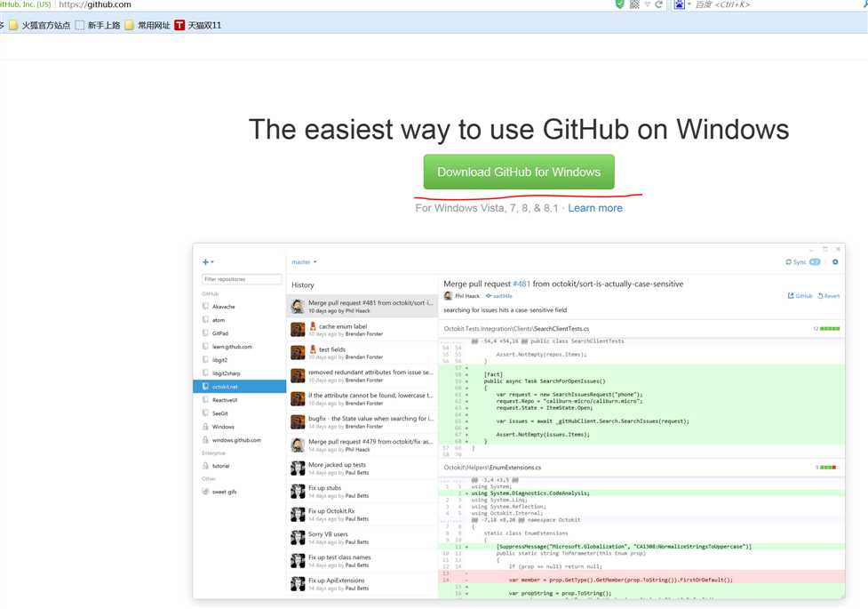
Task: Open the master branch dropdown
Action: pyautogui.click(x=304, y=262)
